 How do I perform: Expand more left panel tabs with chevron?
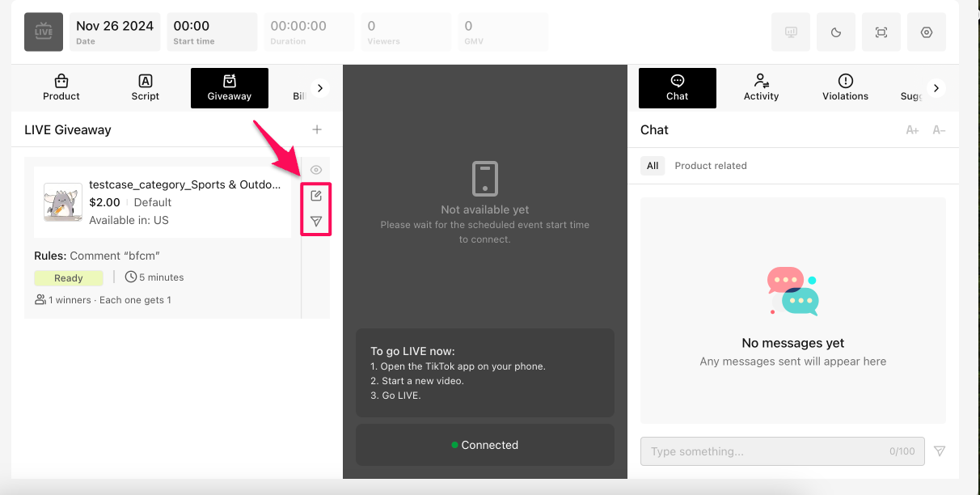pyautogui.click(x=320, y=88)
